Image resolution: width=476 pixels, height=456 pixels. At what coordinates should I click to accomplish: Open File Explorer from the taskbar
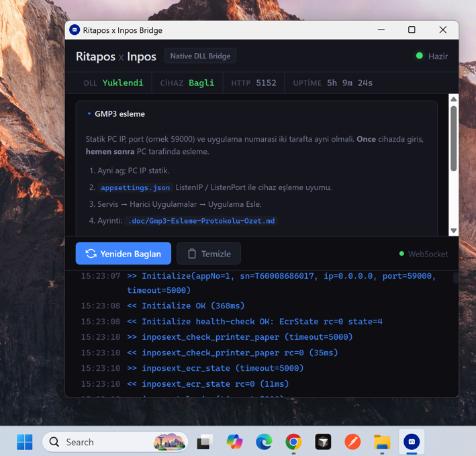(x=382, y=442)
